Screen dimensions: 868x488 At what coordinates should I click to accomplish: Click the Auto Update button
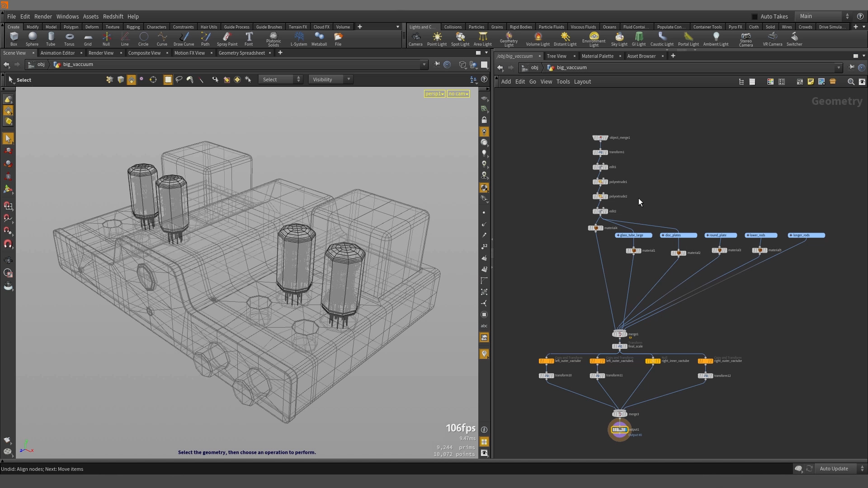pyautogui.click(x=834, y=469)
